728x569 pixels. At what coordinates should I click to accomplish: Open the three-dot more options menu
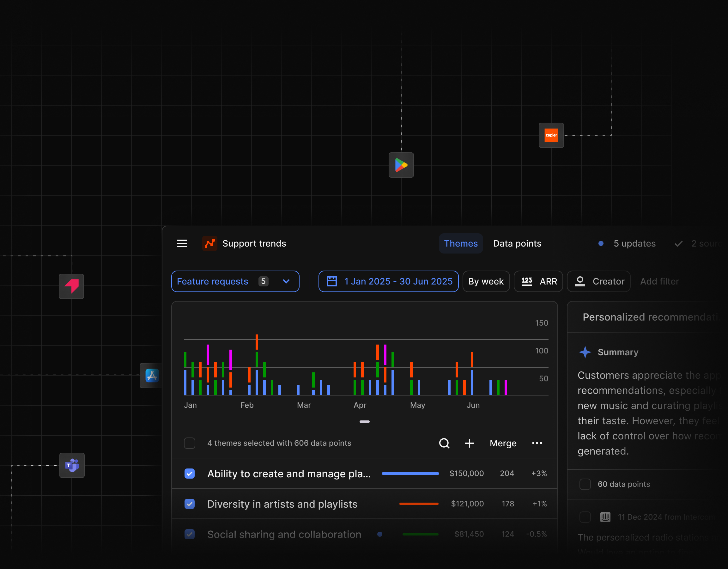pos(537,443)
